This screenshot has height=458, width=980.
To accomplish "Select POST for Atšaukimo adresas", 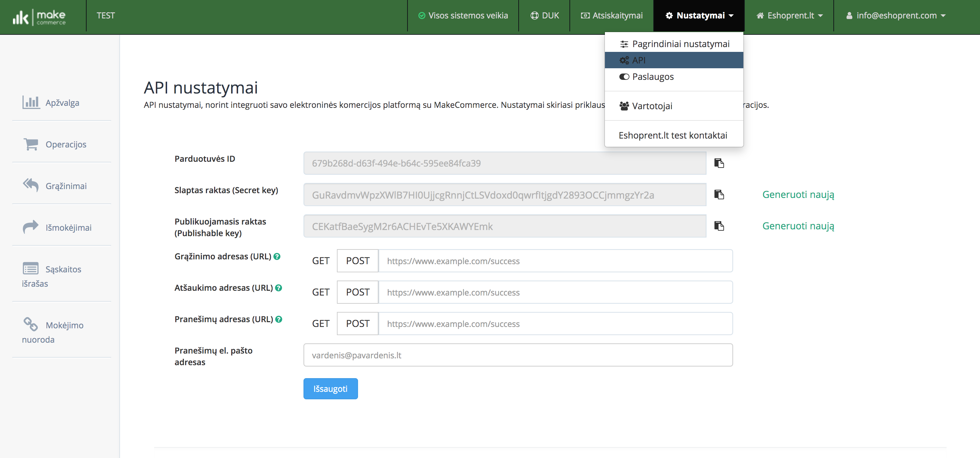I will pos(358,292).
